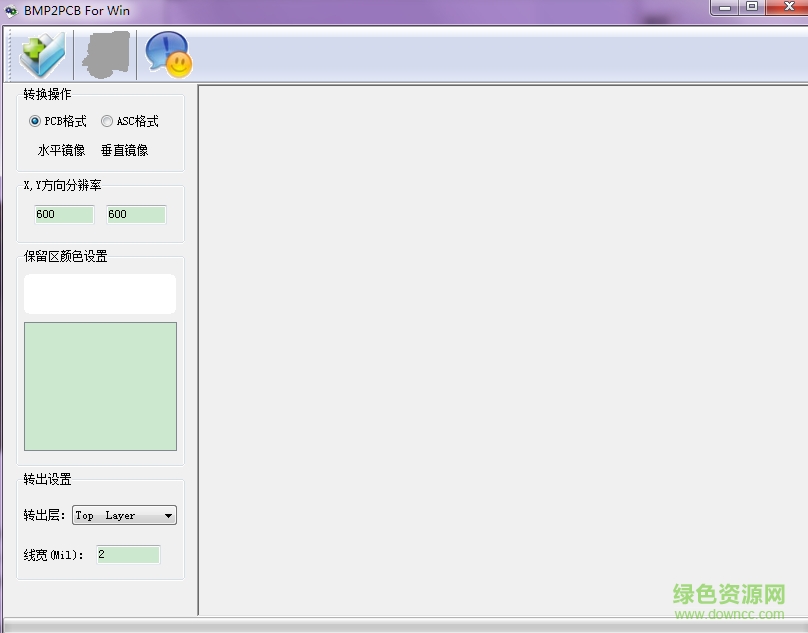Click the white reserved-color swatch box
The width and height of the screenshot is (808, 633).
pyautogui.click(x=99, y=293)
